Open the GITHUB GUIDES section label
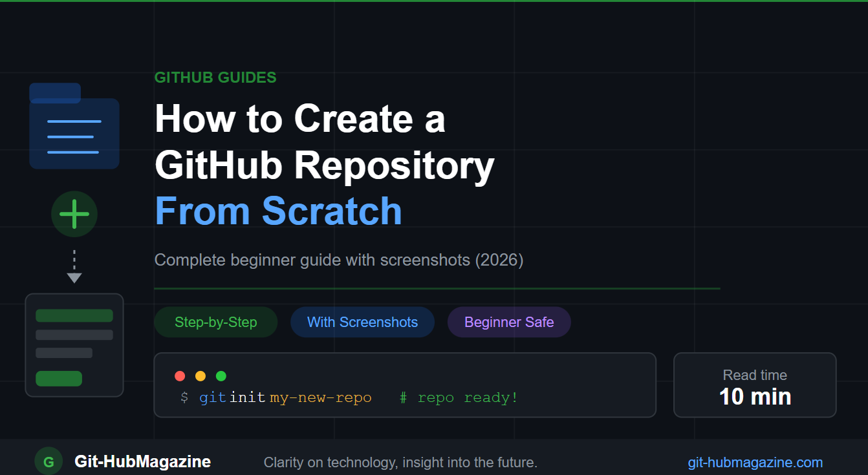Viewport: 868px width, 475px height. 215,77
